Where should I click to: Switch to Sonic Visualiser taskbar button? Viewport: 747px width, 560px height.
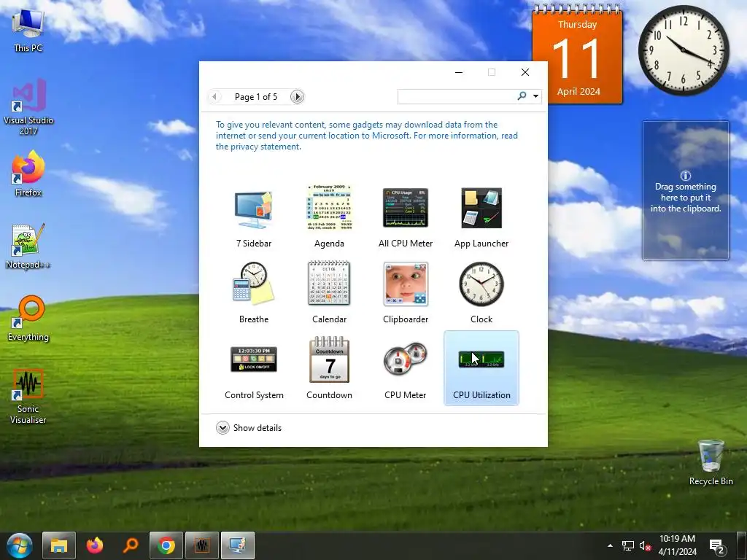[x=201, y=545]
